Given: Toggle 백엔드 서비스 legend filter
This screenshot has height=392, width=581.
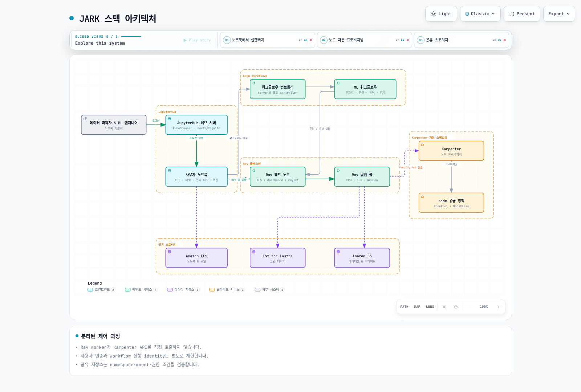Looking at the screenshot, I should click(x=141, y=290).
